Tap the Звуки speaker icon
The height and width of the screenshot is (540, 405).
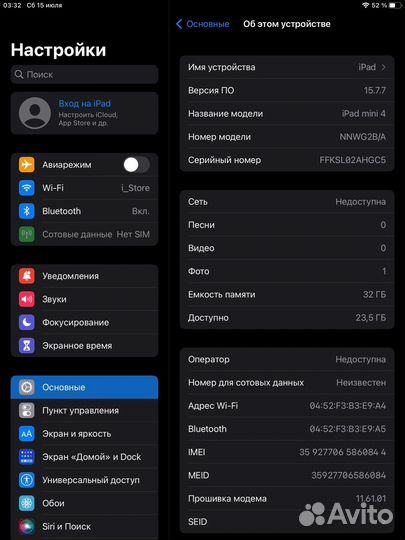(27, 299)
